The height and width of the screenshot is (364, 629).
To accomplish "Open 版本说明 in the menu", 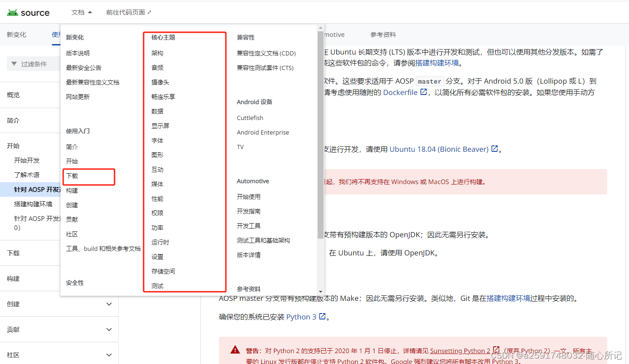I will pyautogui.click(x=78, y=53).
